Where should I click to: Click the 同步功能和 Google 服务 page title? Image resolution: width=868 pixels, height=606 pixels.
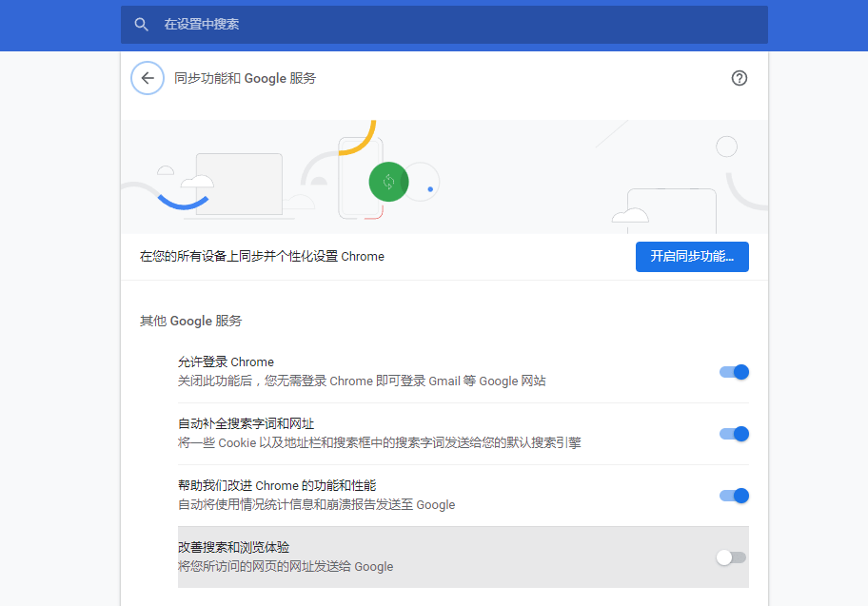pyautogui.click(x=245, y=79)
